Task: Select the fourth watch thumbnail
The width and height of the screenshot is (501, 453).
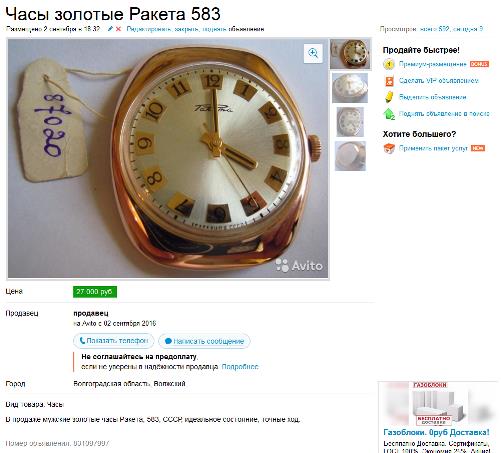Action: tap(350, 156)
